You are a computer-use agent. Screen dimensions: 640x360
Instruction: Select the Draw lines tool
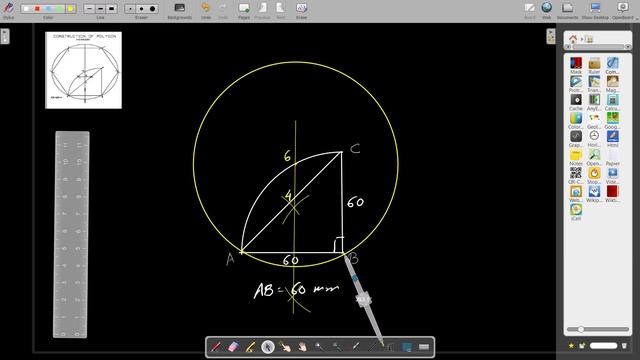[372, 347]
